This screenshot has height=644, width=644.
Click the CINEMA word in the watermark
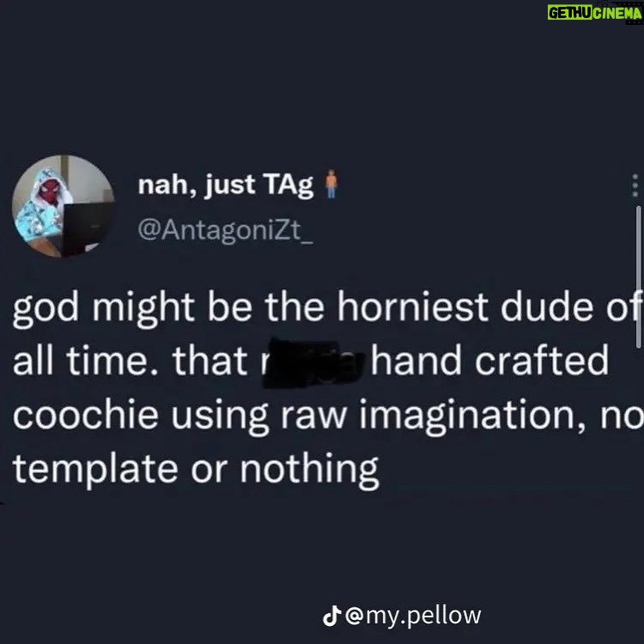(x=617, y=14)
